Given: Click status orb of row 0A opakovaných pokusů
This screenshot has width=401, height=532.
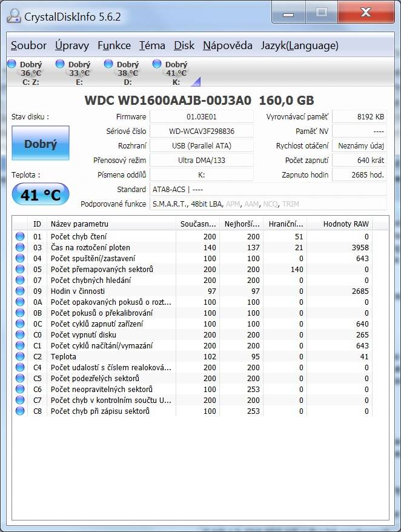Looking at the screenshot, I should tap(20, 302).
